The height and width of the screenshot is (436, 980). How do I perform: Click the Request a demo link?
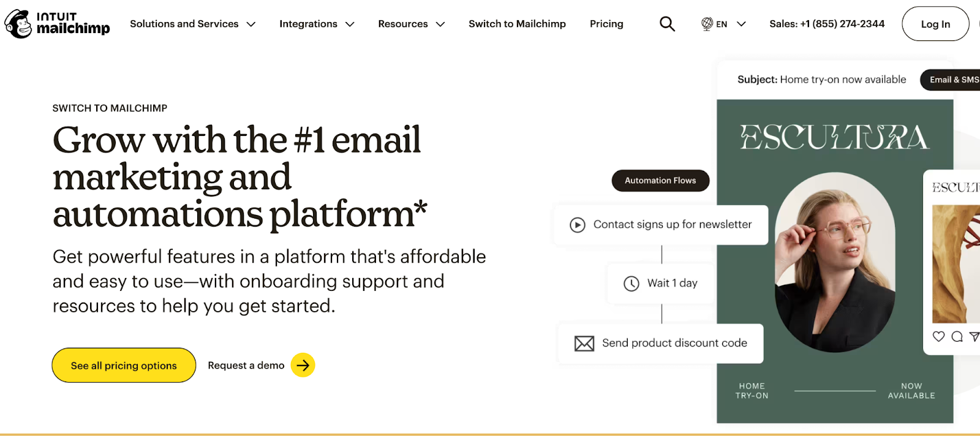[245, 365]
